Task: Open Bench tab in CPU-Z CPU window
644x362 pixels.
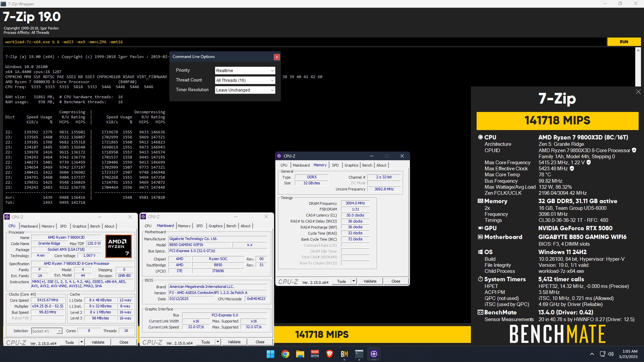Action: 95,226
